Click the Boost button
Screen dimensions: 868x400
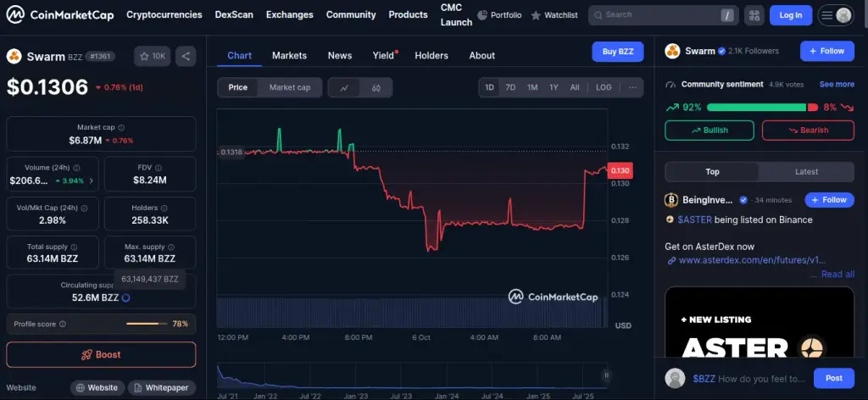tap(102, 354)
